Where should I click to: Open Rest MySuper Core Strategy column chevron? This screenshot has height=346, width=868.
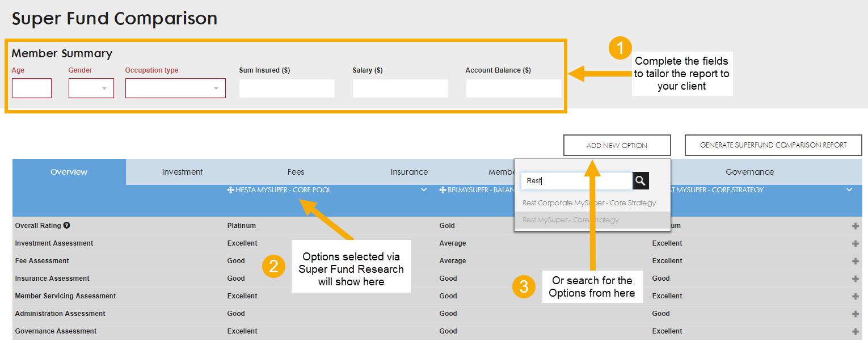pyautogui.click(x=849, y=190)
